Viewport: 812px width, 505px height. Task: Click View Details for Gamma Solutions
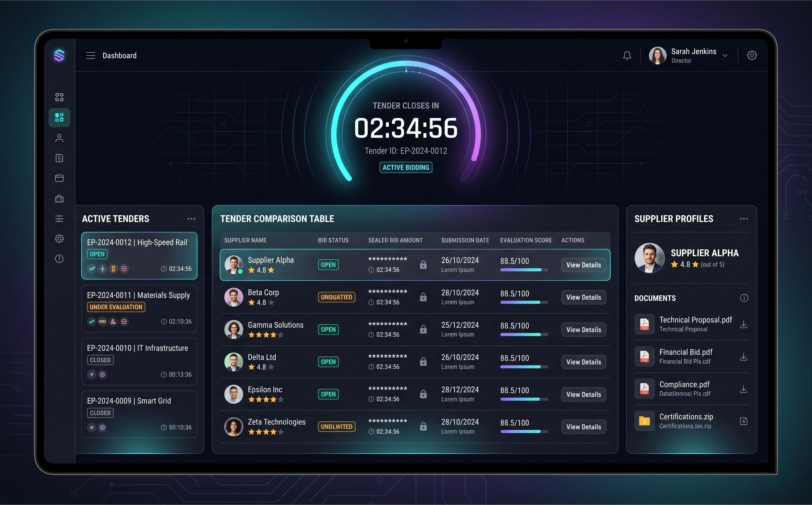point(583,330)
